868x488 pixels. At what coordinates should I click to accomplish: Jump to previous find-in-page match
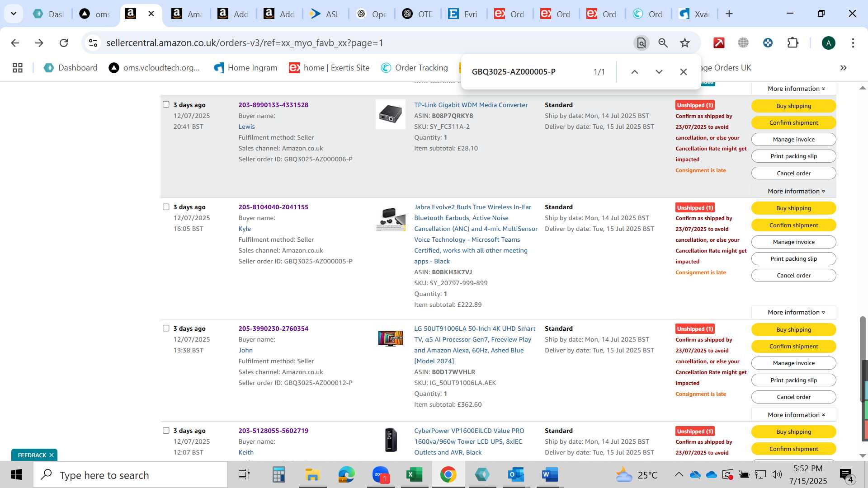point(635,72)
